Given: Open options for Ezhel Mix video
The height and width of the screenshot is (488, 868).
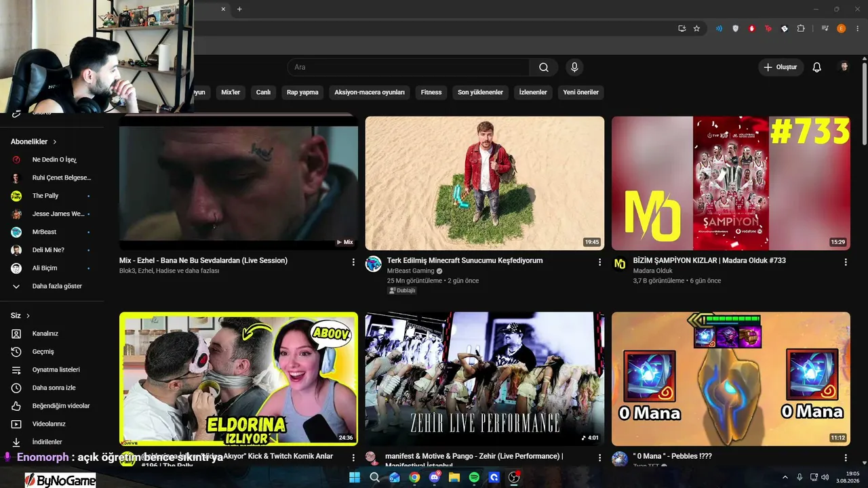Looking at the screenshot, I should tap(353, 262).
